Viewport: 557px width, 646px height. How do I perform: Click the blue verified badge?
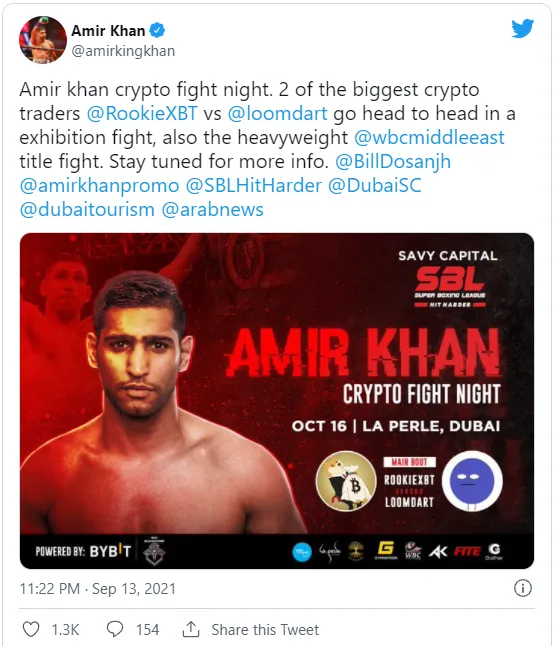tap(157, 30)
